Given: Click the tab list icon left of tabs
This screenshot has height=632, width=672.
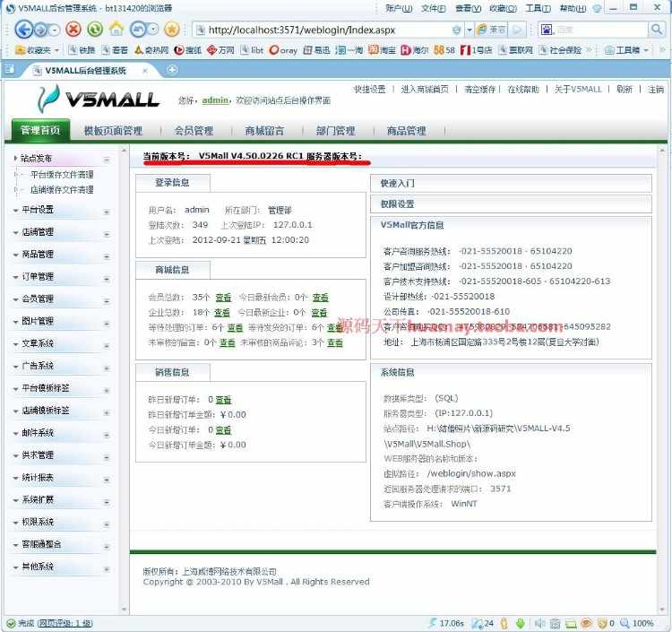Looking at the screenshot, I should coord(9,69).
